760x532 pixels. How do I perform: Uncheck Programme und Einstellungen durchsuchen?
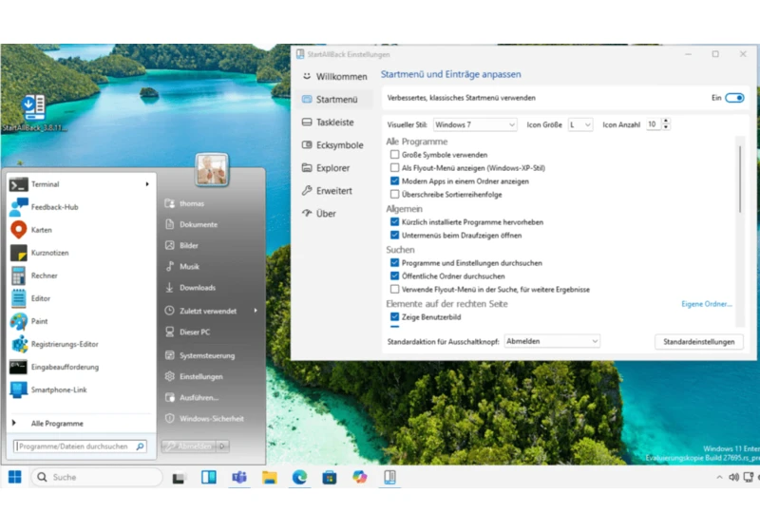tap(394, 262)
